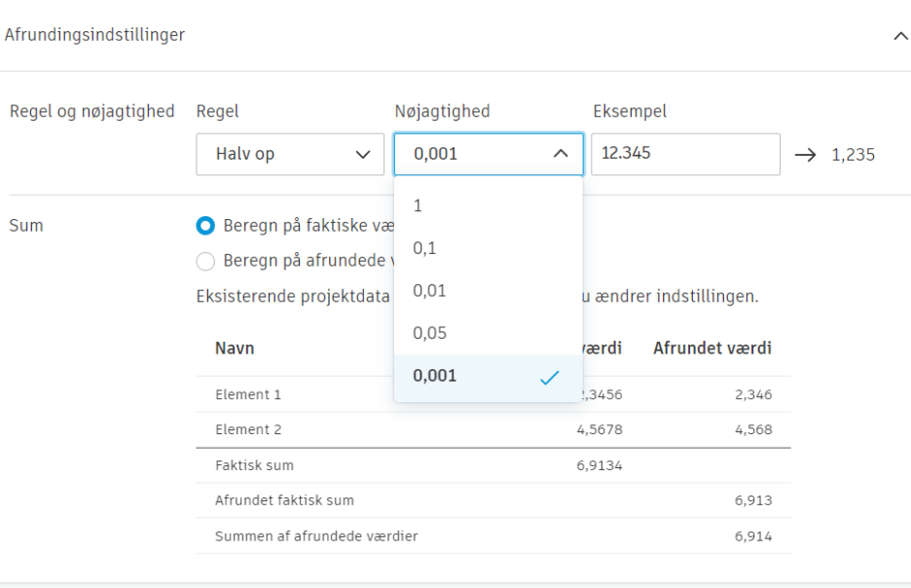Click the checkmark beside 0,001
The image size is (911, 588).
click(x=552, y=375)
